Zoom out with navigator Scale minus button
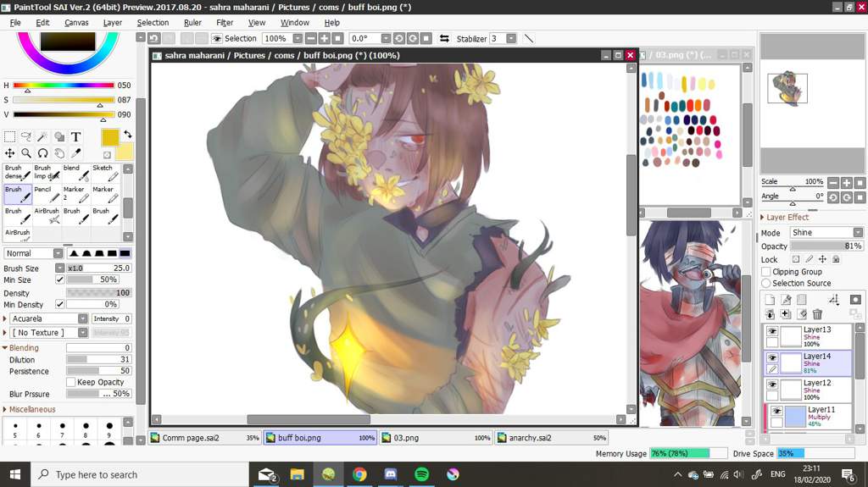The width and height of the screenshot is (868, 487). click(833, 182)
